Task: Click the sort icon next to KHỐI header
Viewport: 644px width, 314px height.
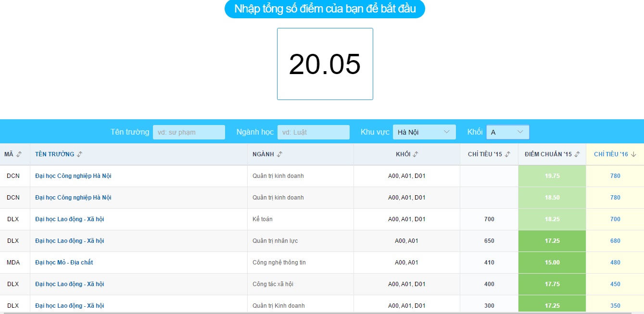Action: coord(416,154)
